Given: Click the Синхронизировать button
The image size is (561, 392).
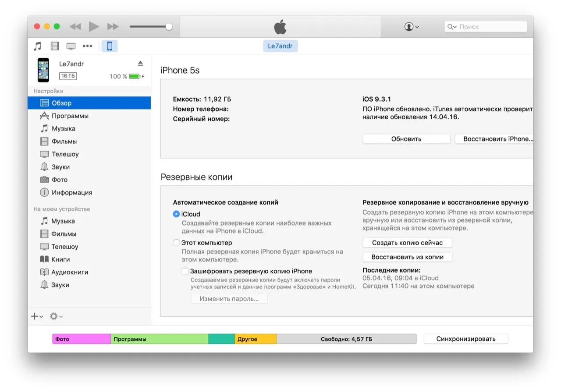Looking at the screenshot, I should (x=466, y=339).
